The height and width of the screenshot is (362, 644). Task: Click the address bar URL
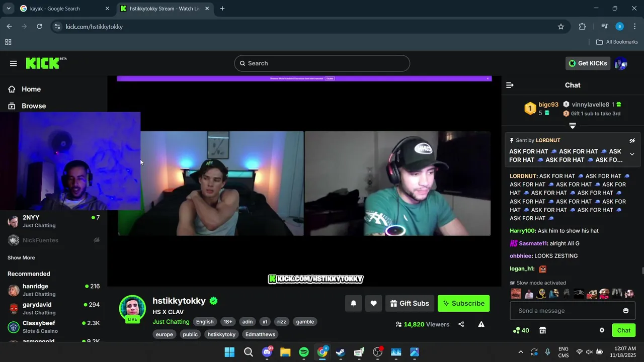tap(94, 27)
